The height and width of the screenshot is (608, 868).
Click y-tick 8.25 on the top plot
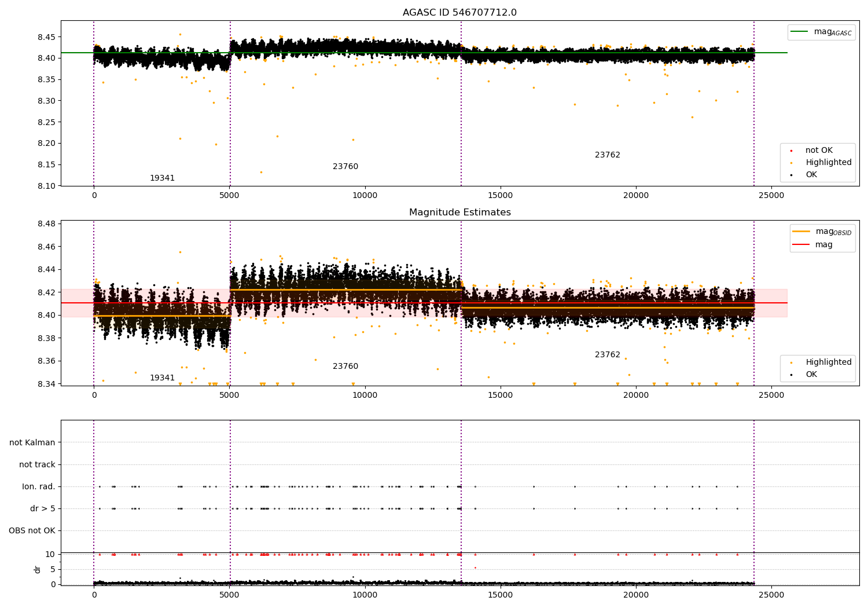(46, 122)
